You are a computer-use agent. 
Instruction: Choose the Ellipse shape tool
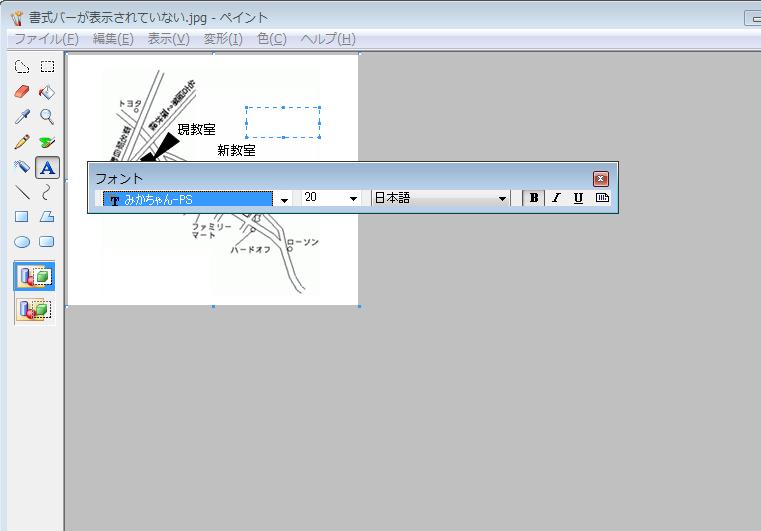[x=22, y=242]
